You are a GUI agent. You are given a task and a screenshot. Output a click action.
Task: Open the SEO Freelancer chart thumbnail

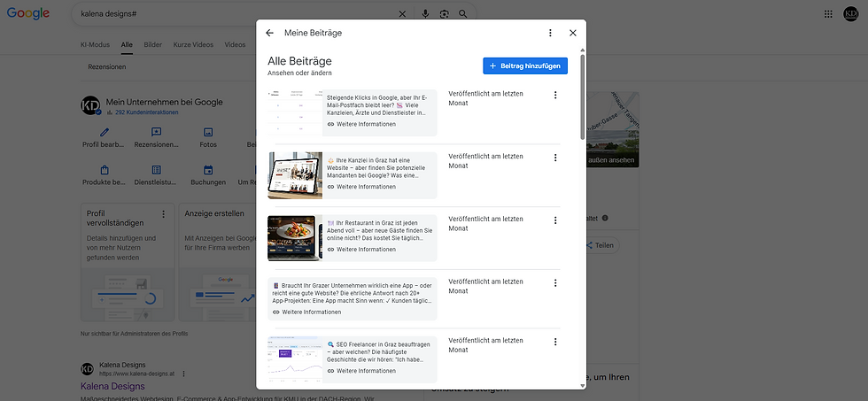tap(295, 359)
